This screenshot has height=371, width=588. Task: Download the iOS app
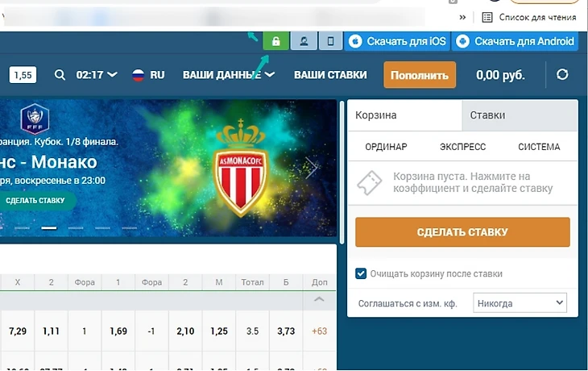pos(397,41)
